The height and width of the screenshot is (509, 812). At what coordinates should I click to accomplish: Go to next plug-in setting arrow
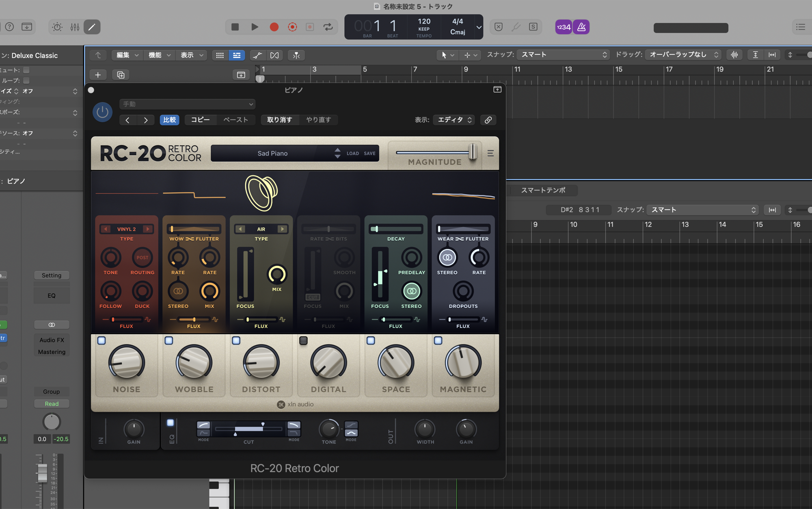pyautogui.click(x=146, y=120)
